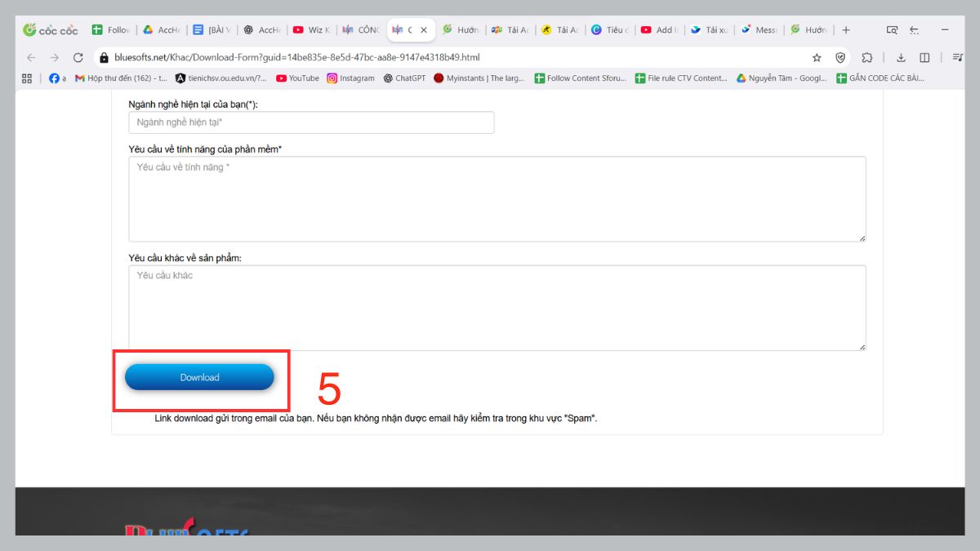
Task: Bookmark this page with the star icon
Action: [817, 58]
